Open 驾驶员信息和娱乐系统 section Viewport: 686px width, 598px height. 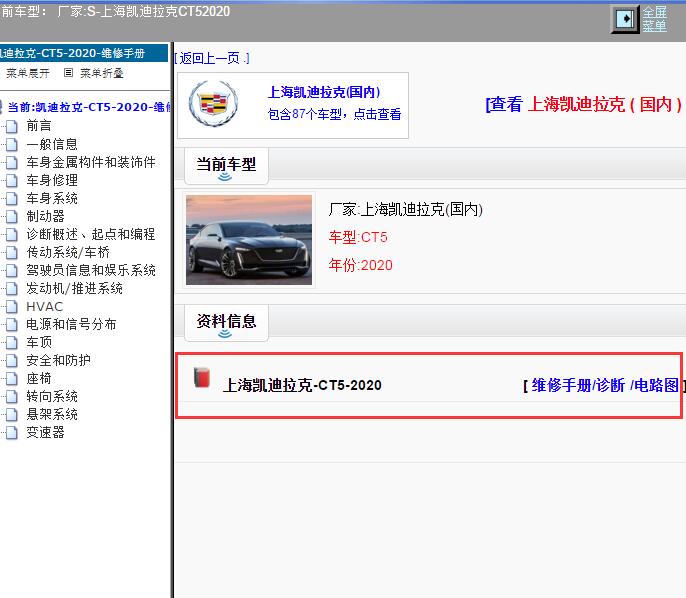click(x=91, y=270)
